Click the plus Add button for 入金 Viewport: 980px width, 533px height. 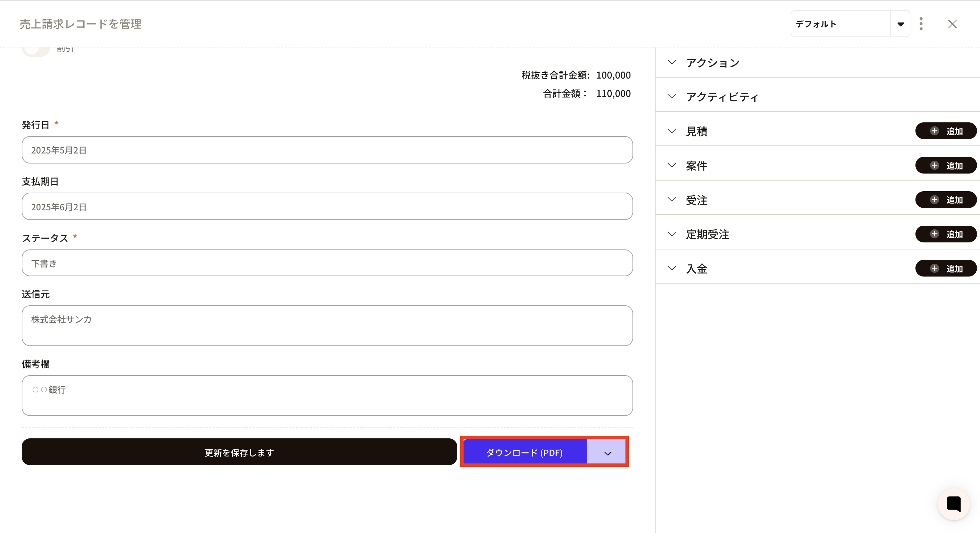tap(945, 269)
